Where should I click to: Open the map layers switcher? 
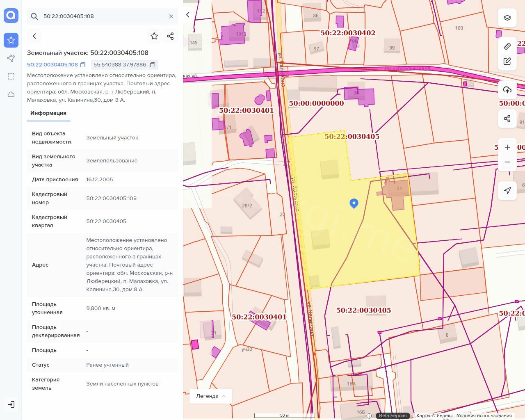tap(507, 18)
